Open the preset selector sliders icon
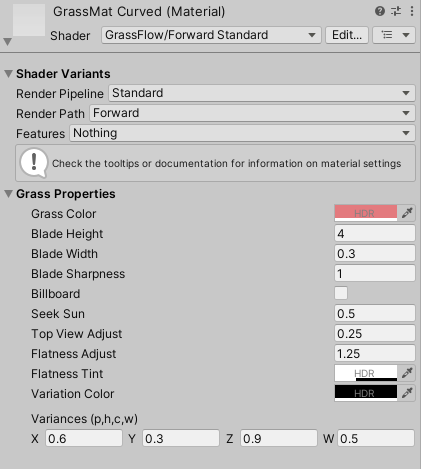This screenshot has width=421, height=469. [x=396, y=11]
